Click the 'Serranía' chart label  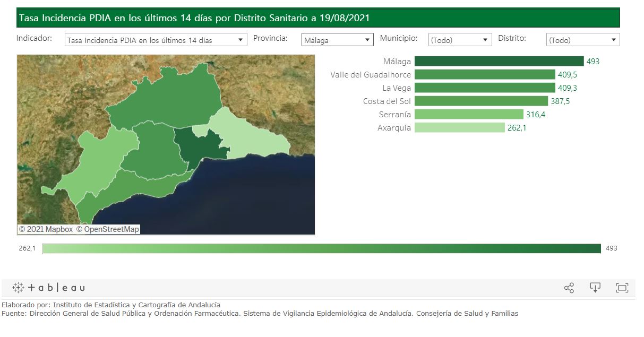tap(395, 115)
